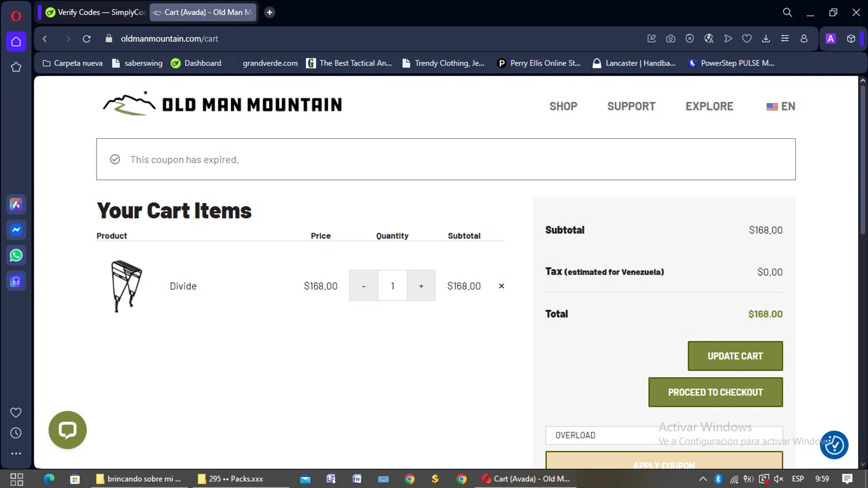Go back to previous page
This screenshot has width=868, height=488.
point(45,39)
